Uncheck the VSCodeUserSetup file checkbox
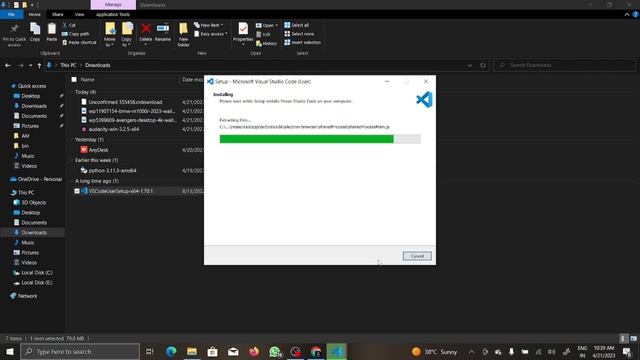Viewport: 640px width, 360px height. [77, 191]
